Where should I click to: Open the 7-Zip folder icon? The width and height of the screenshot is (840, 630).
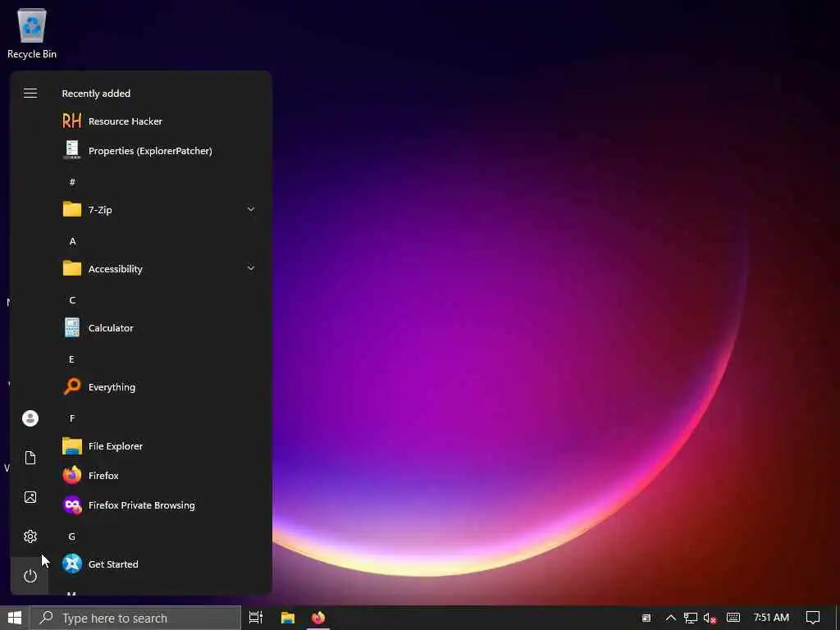(x=72, y=209)
